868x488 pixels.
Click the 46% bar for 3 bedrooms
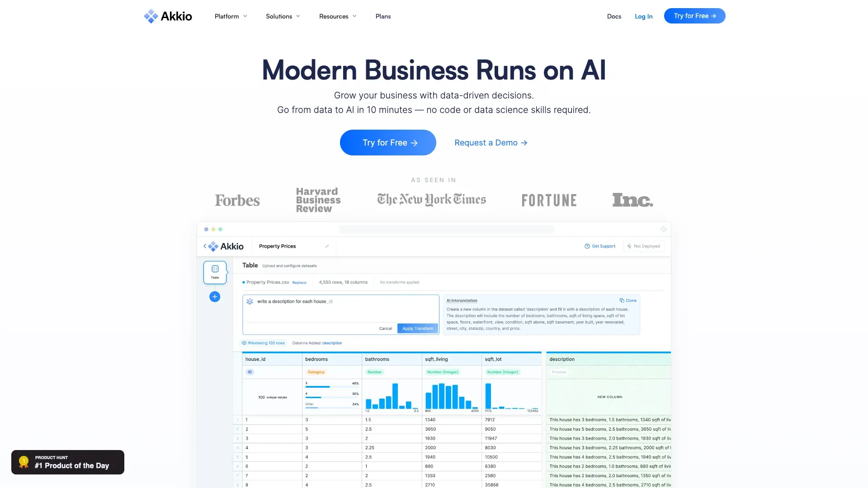[332, 387]
